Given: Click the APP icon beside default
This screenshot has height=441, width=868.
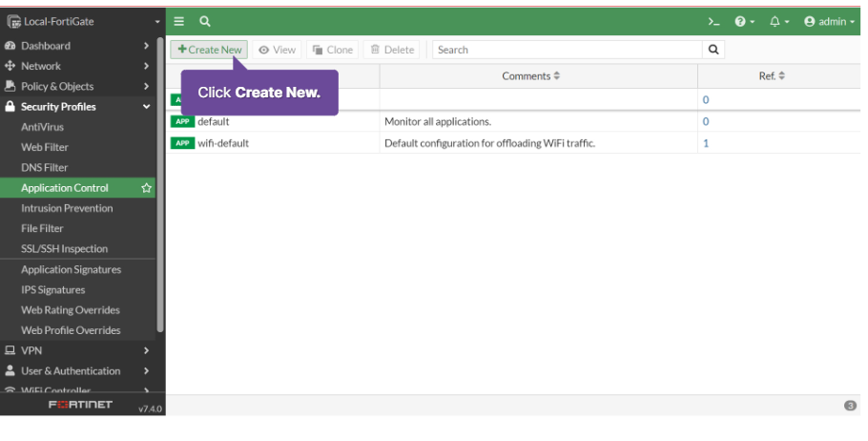Looking at the screenshot, I should pyautogui.click(x=182, y=121).
